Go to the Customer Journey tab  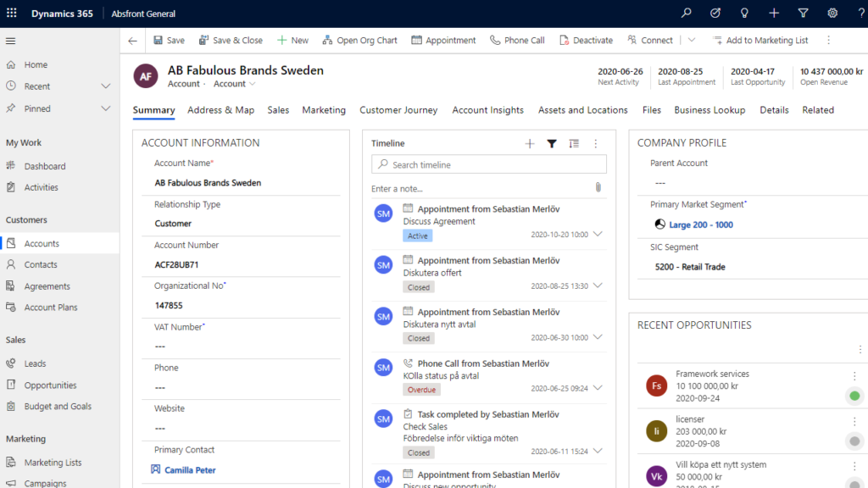pos(398,110)
